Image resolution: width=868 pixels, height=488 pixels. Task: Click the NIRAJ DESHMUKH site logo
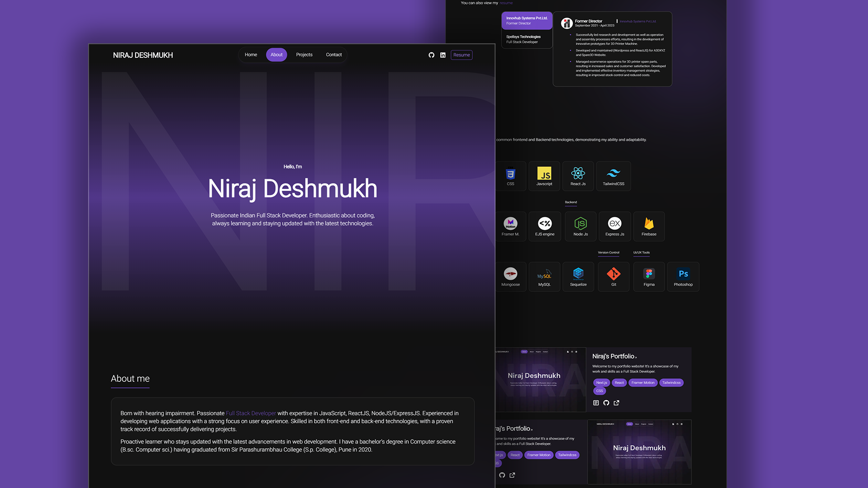143,55
